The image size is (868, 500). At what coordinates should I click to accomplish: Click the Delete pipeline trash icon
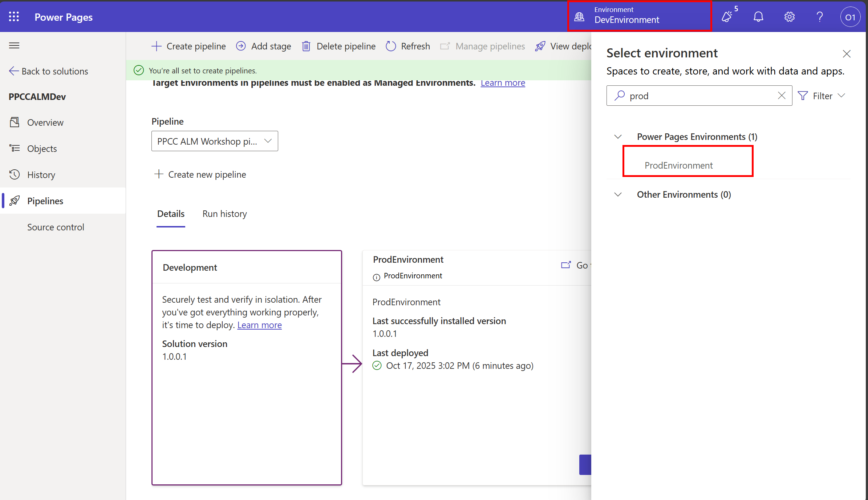(306, 46)
